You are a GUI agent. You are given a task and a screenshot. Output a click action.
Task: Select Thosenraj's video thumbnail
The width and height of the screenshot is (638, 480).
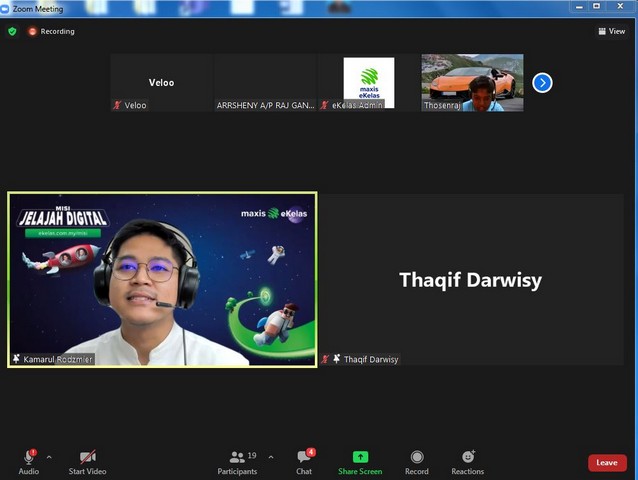tap(472, 82)
